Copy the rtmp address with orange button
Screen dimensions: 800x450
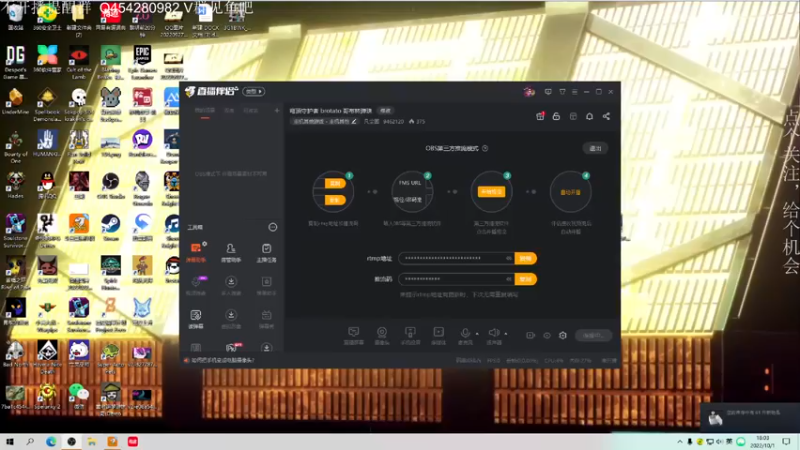pyautogui.click(x=526, y=258)
